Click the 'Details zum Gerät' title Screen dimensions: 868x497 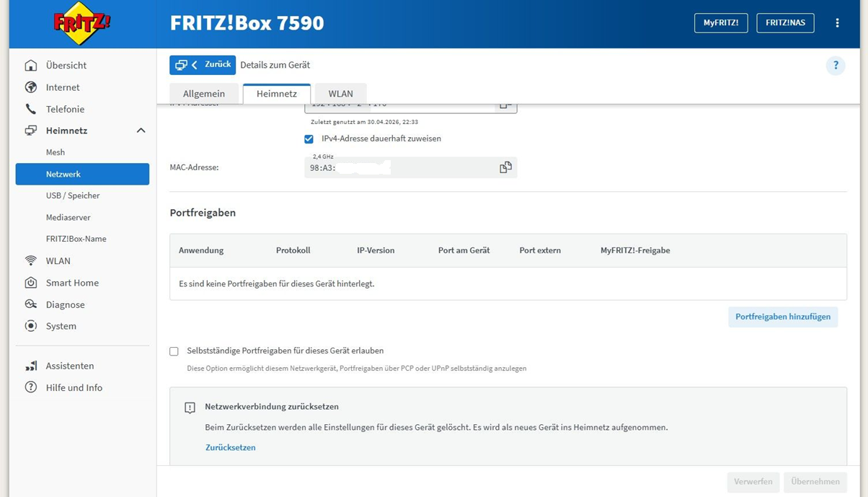(x=275, y=65)
